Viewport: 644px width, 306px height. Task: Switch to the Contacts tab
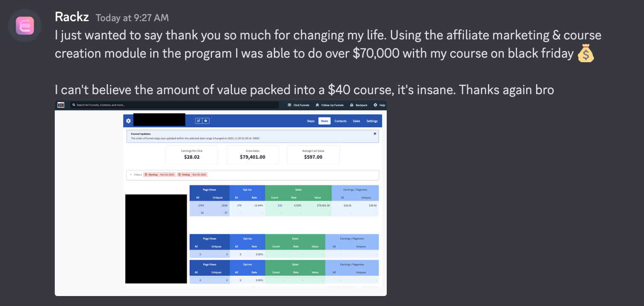tap(340, 121)
